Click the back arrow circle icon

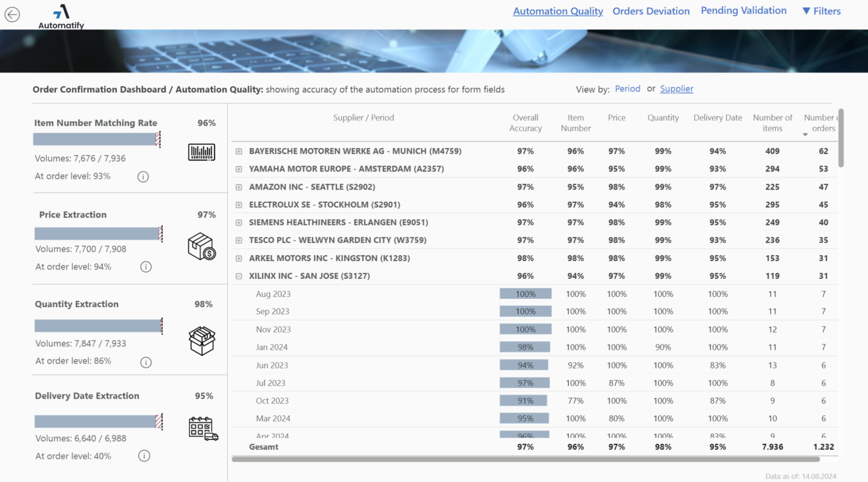click(12, 15)
